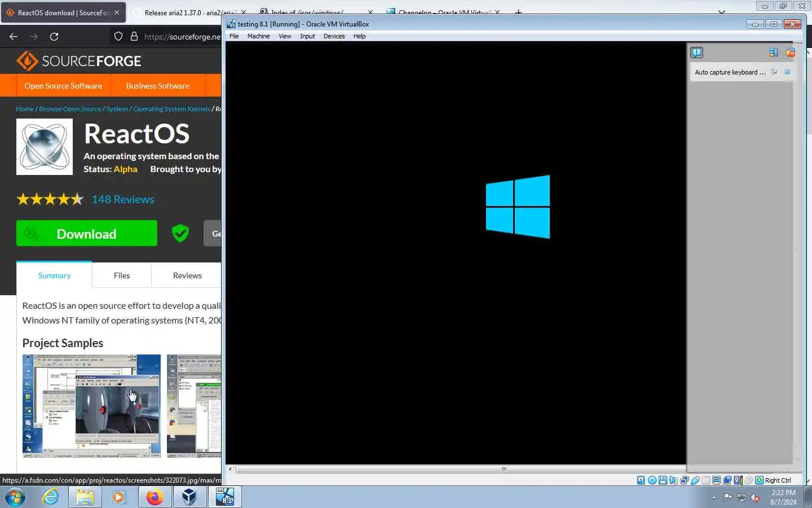Click the System breadcrumb link

pos(117,109)
